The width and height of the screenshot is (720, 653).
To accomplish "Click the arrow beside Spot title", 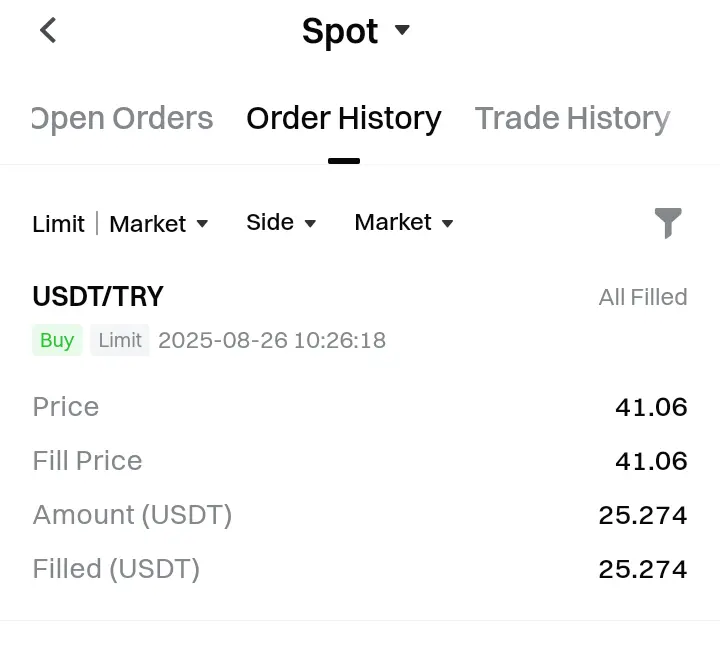I will (402, 30).
